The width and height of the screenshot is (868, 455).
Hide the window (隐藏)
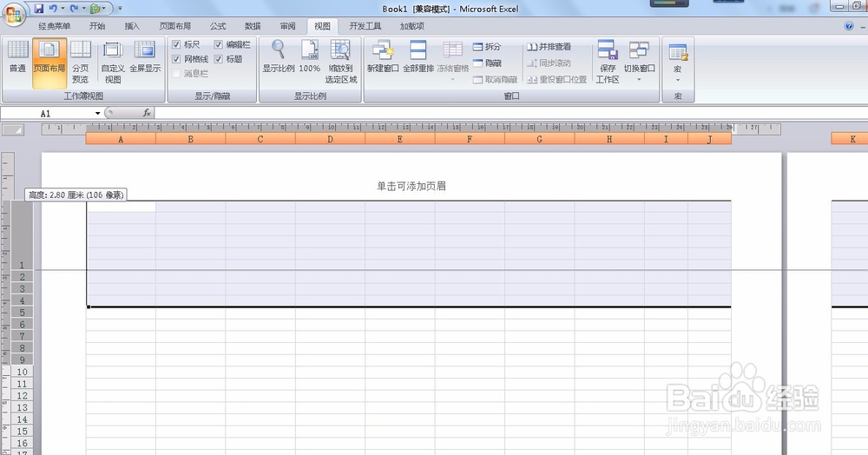[487, 63]
